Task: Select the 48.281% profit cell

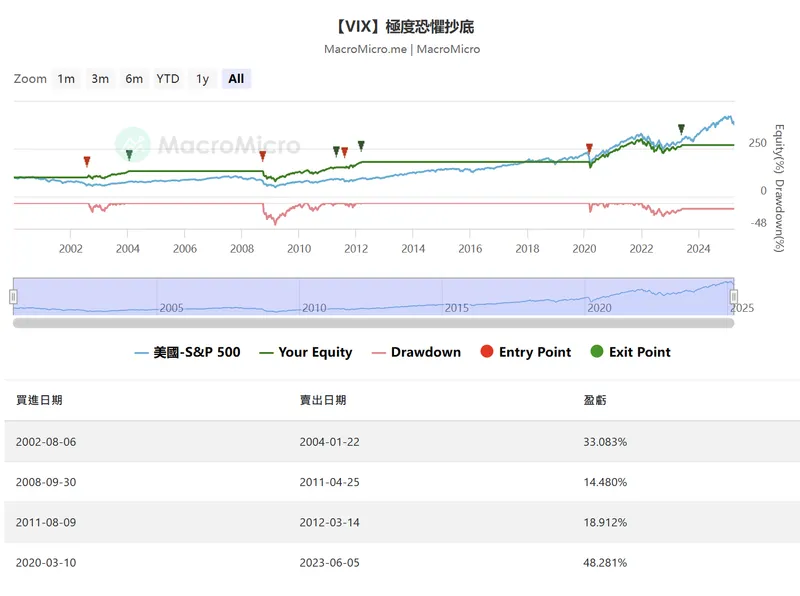Action: [605, 563]
